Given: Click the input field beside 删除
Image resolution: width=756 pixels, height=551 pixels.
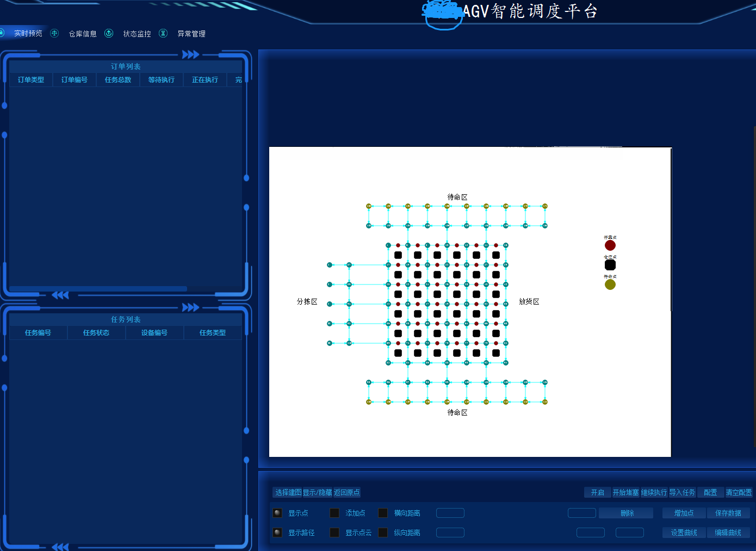Looking at the screenshot, I should coord(582,513).
